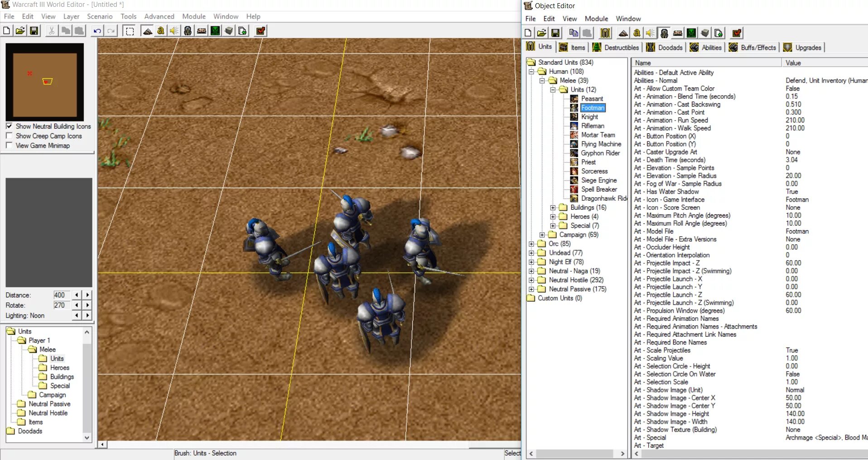
Task: Undo the last action in World Editor
Action: (x=97, y=31)
